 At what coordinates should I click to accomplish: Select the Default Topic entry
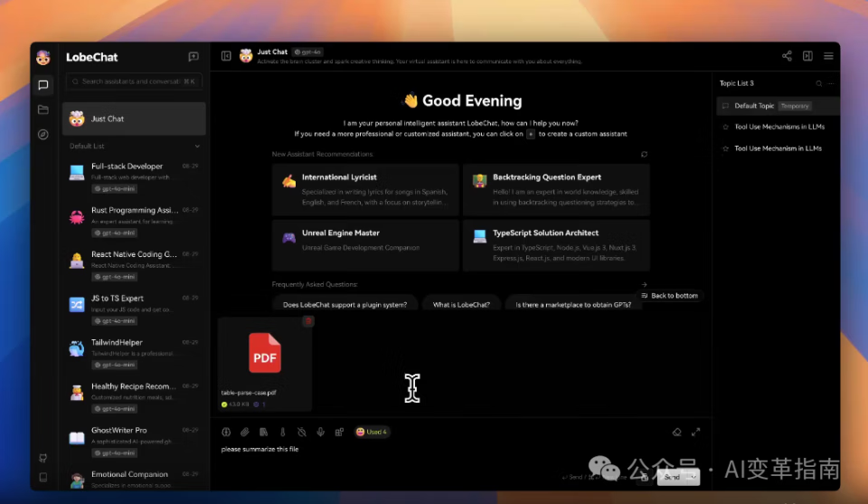pyautogui.click(x=778, y=106)
